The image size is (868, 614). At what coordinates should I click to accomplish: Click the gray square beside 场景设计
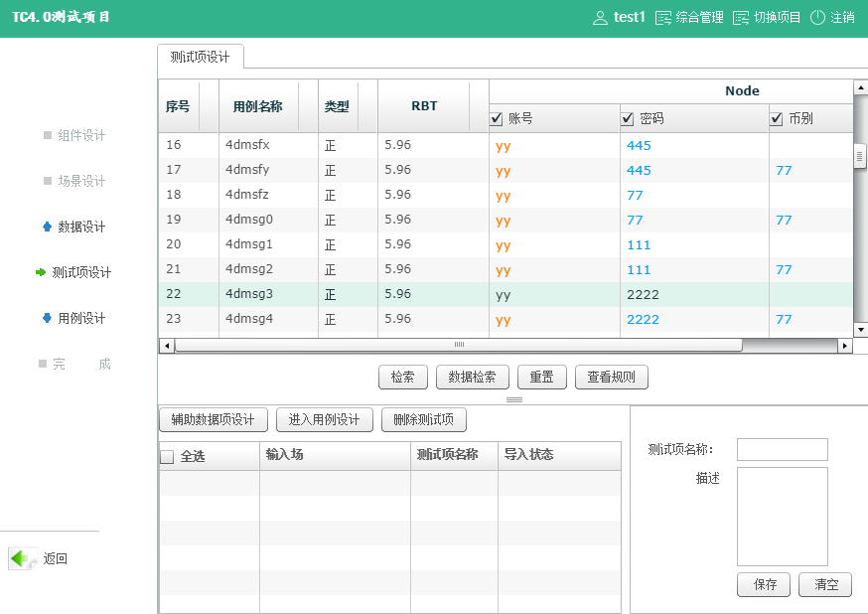(x=48, y=181)
